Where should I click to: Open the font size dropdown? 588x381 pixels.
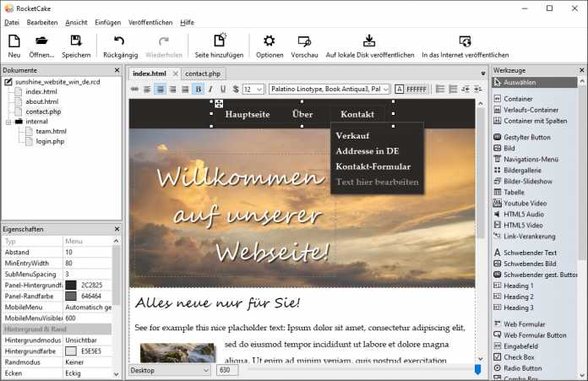(253, 89)
